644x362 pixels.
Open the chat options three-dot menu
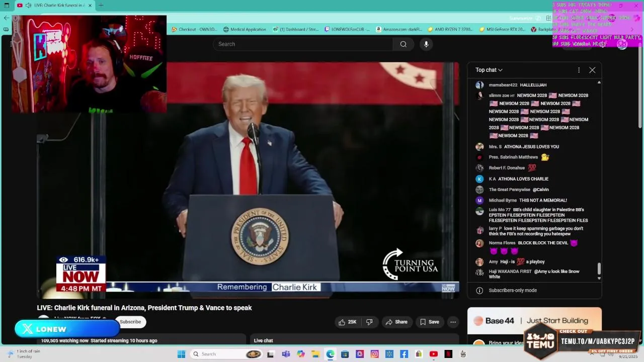(579, 70)
